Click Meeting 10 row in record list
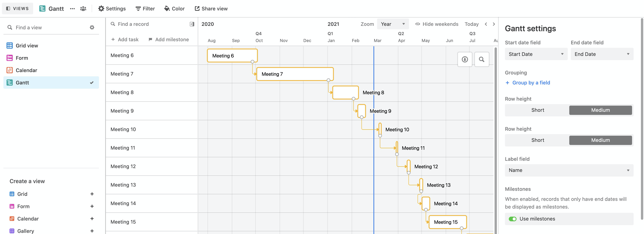Viewport: 644px width, 234px height. (x=152, y=129)
